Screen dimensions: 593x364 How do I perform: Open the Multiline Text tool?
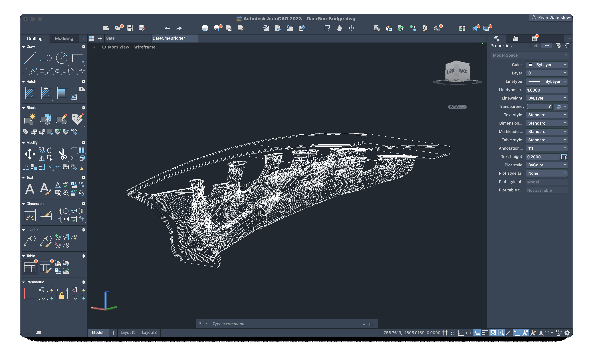30,189
